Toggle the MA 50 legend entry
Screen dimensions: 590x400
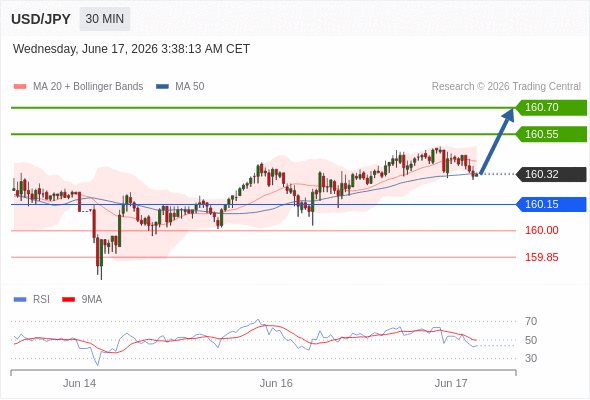tap(180, 87)
